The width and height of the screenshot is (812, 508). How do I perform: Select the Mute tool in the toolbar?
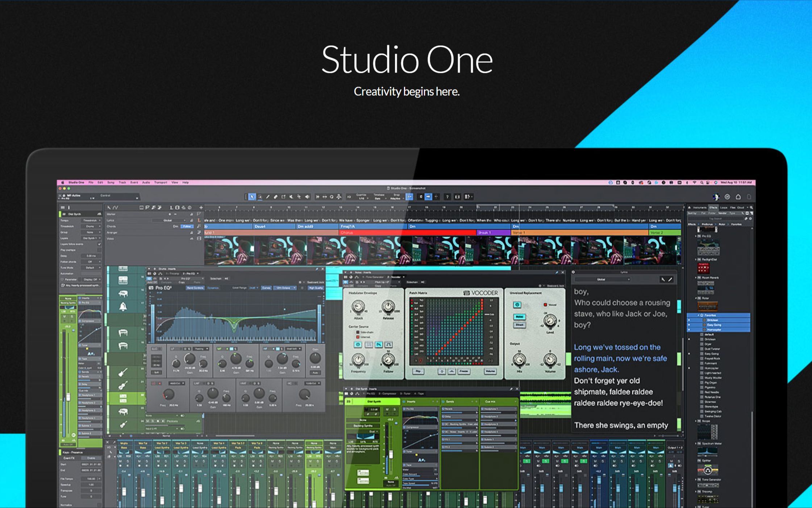[291, 197]
